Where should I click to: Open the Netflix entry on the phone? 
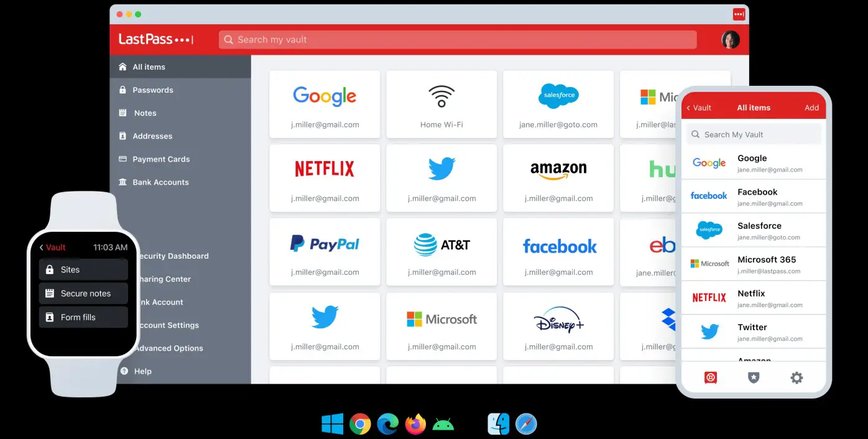click(x=754, y=298)
